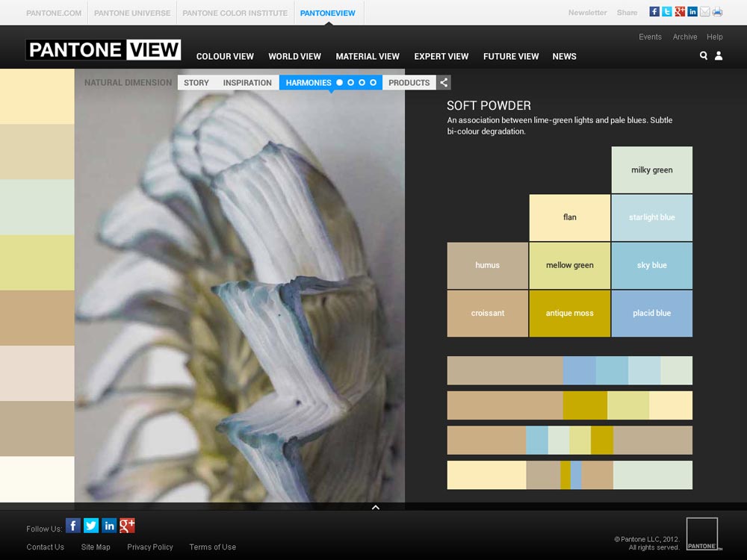Open the Archive link
The width and height of the screenshot is (747, 560).
tap(684, 37)
